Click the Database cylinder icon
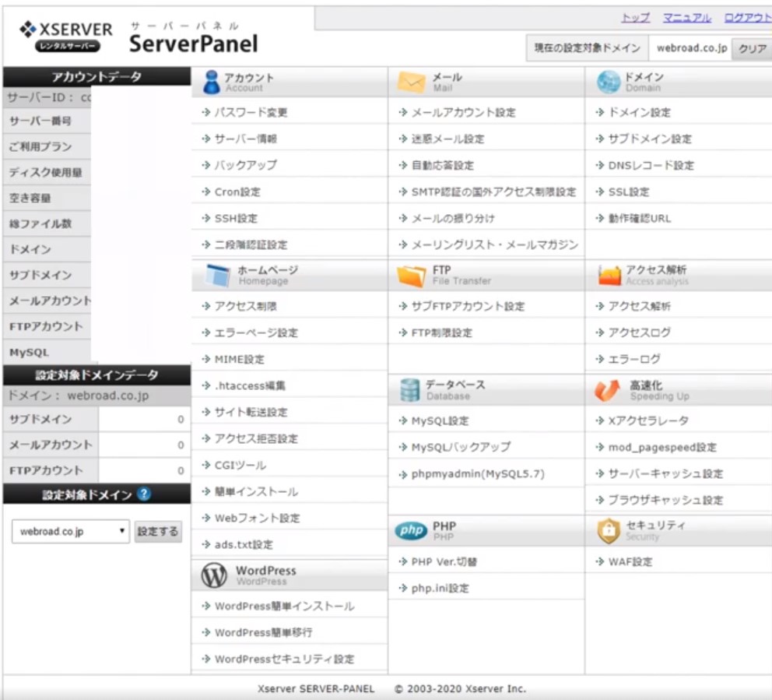The image size is (772, 700). [x=409, y=390]
